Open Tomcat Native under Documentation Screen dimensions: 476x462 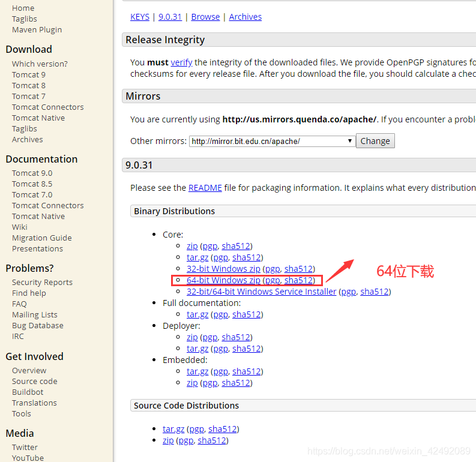[x=38, y=216]
